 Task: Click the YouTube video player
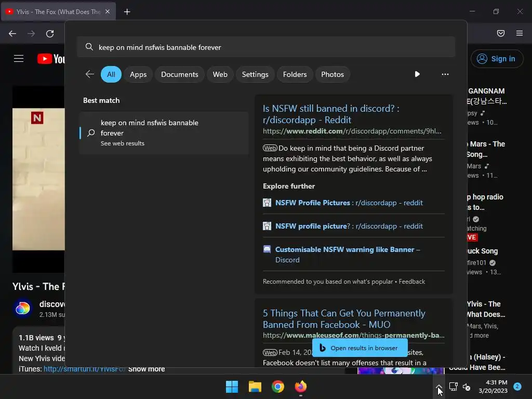pos(38,179)
